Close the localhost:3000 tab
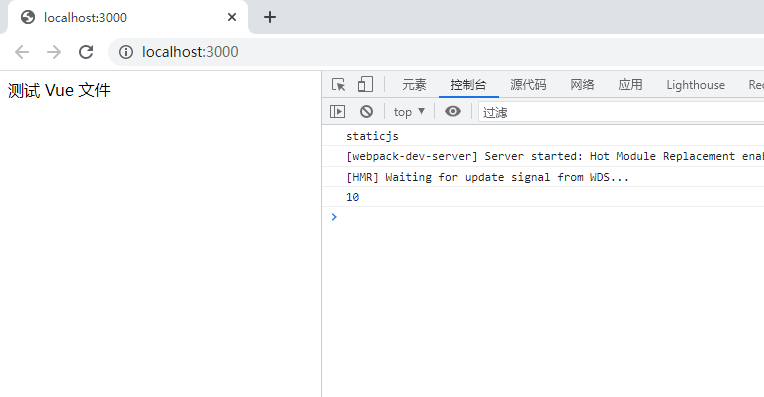 tap(232, 17)
